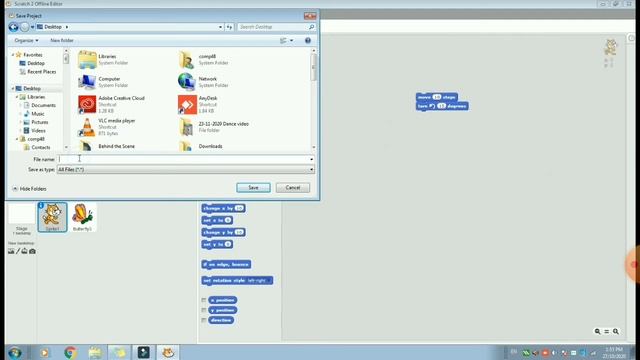Select the comp48 user folder icon
The image size is (640, 360).
(x=187, y=60)
